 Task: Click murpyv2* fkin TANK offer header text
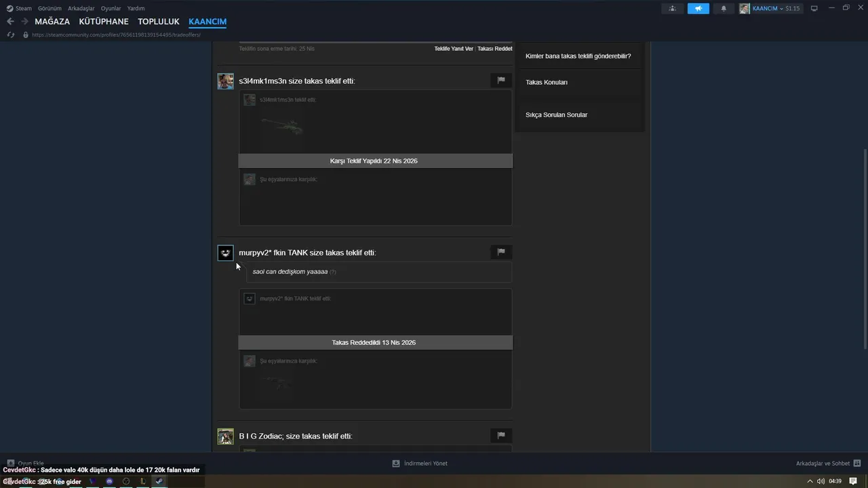[307, 253]
